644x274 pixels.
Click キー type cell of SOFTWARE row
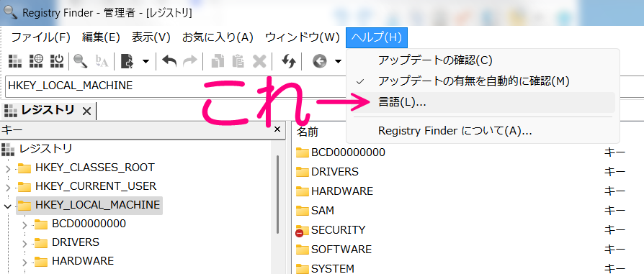tap(614, 250)
